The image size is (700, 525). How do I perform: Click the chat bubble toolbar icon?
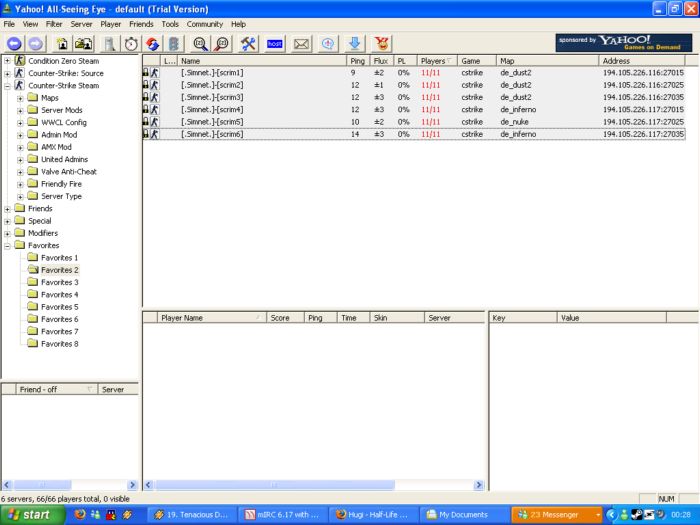(328, 44)
